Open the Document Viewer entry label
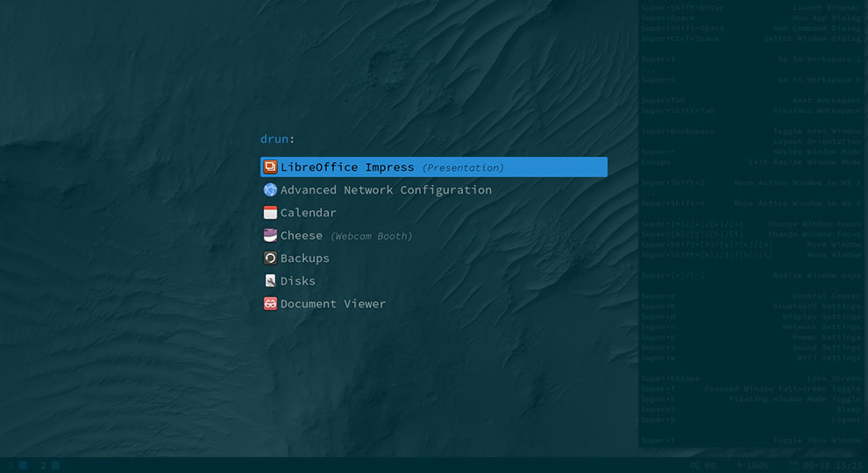The height and width of the screenshot is (473, 868). click(332, 303)
